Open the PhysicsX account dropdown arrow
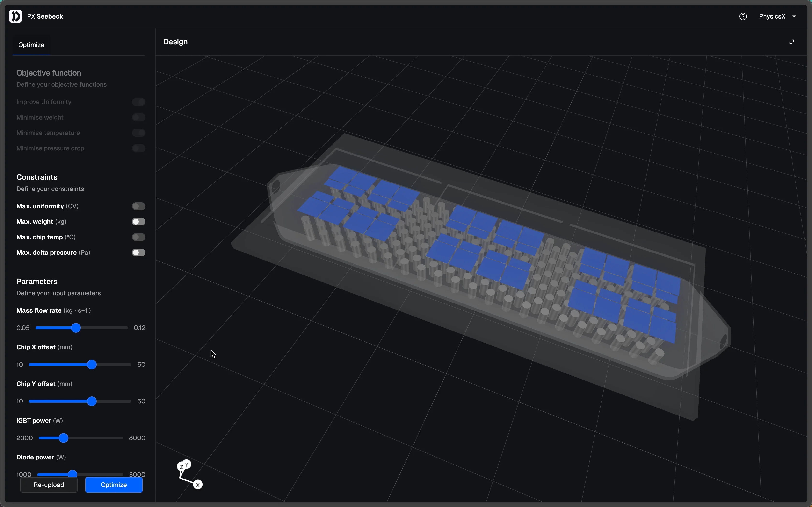This screenshot has height=507, width=812. [x=794, y=16]
